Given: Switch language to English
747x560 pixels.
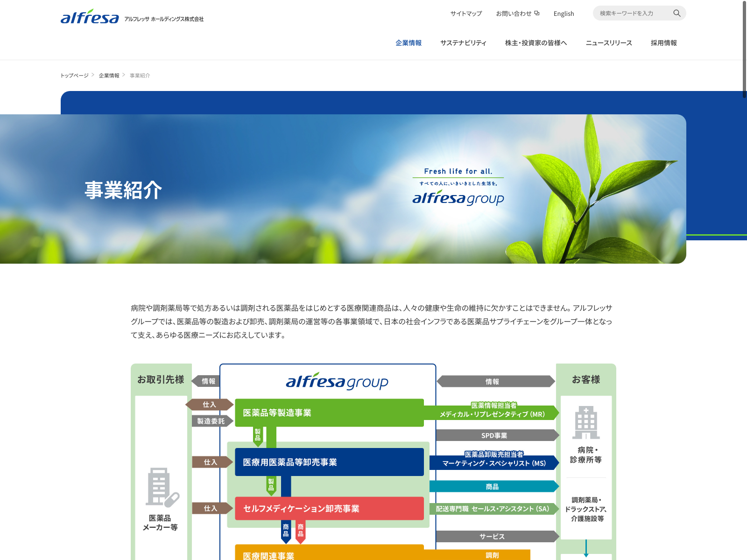Looking at the screenshot, I should [x=564, y=14].
